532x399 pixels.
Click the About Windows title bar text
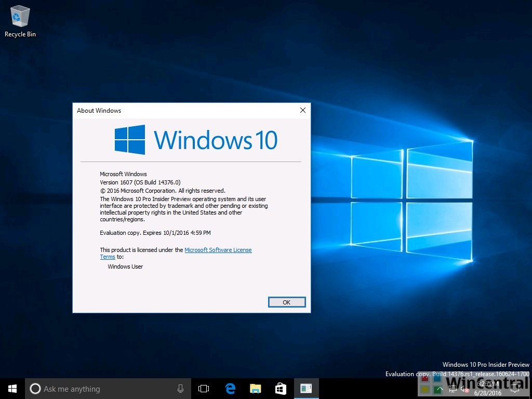pyautogui.click(x=99, y=111)
